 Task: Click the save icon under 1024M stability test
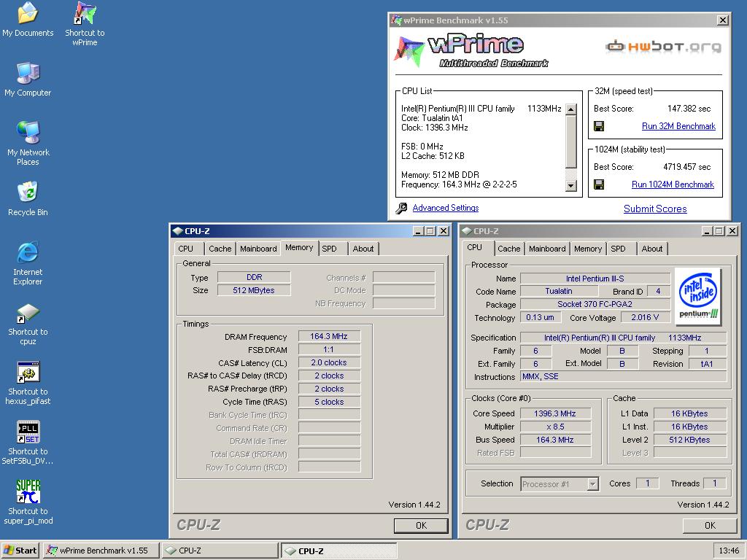pyautogui.click(x=599, y=184)
